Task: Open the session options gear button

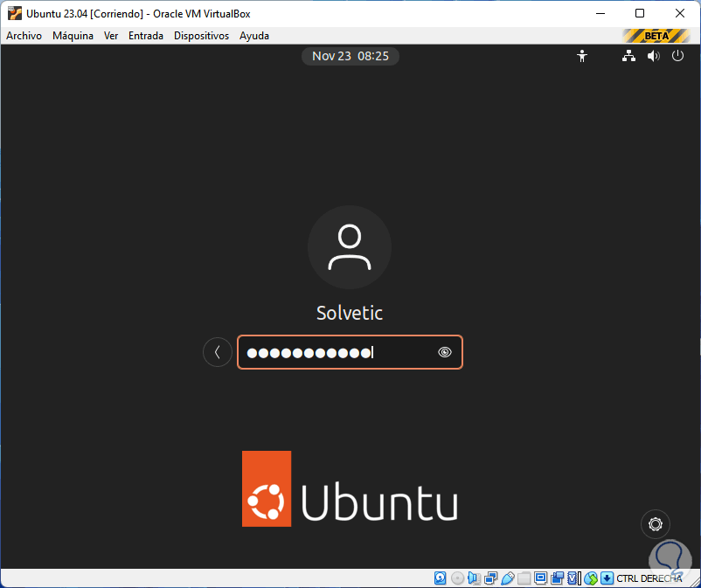Action: 656,523
